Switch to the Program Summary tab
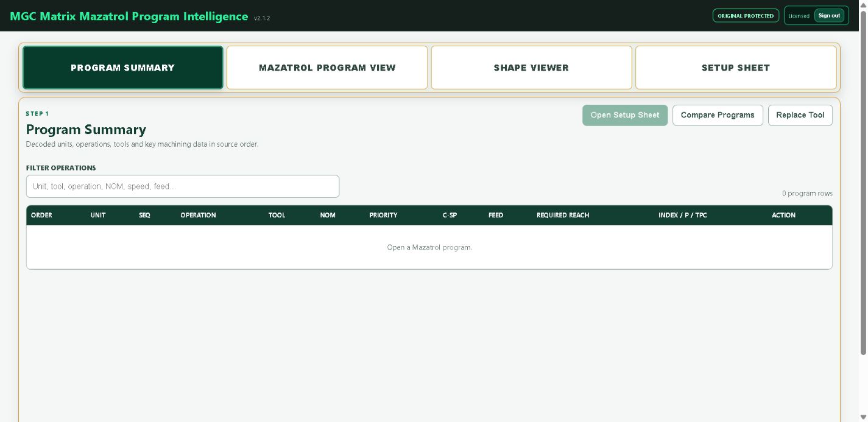868x422 pixels. (x=123, y=68)
